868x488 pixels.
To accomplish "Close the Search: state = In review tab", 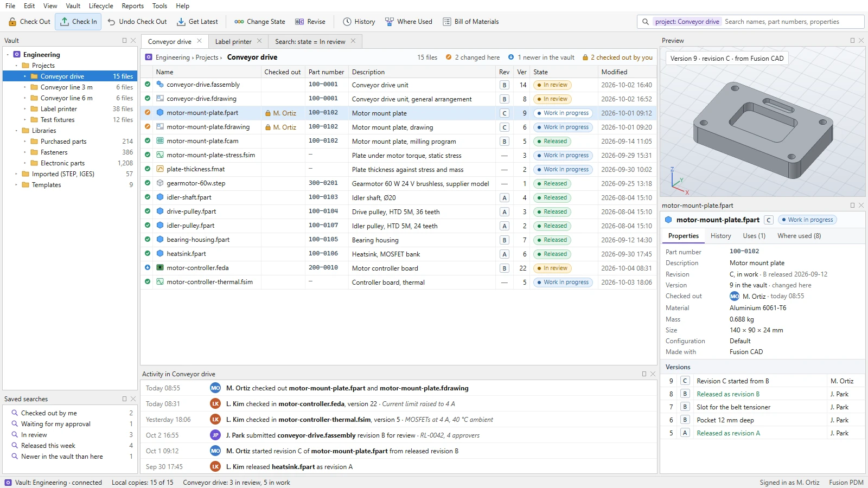I will click(x=353, y=41).
